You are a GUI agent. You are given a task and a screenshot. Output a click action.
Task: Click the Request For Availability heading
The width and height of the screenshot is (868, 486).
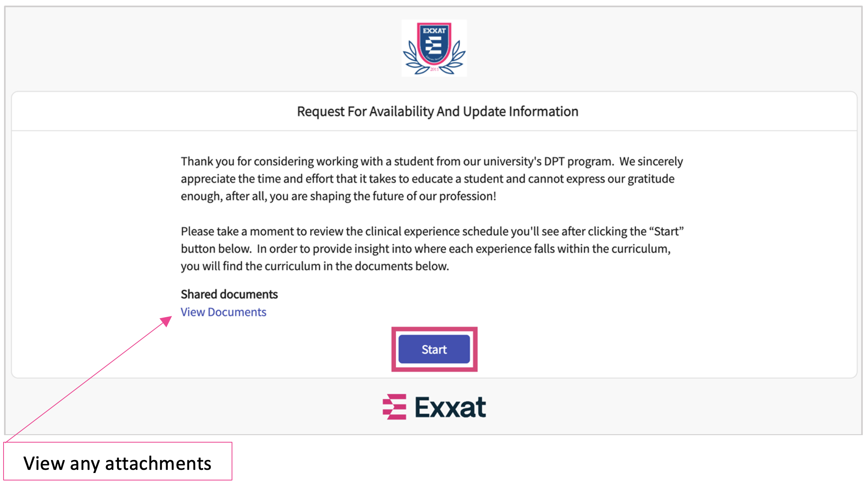click(x=437, y=112)
